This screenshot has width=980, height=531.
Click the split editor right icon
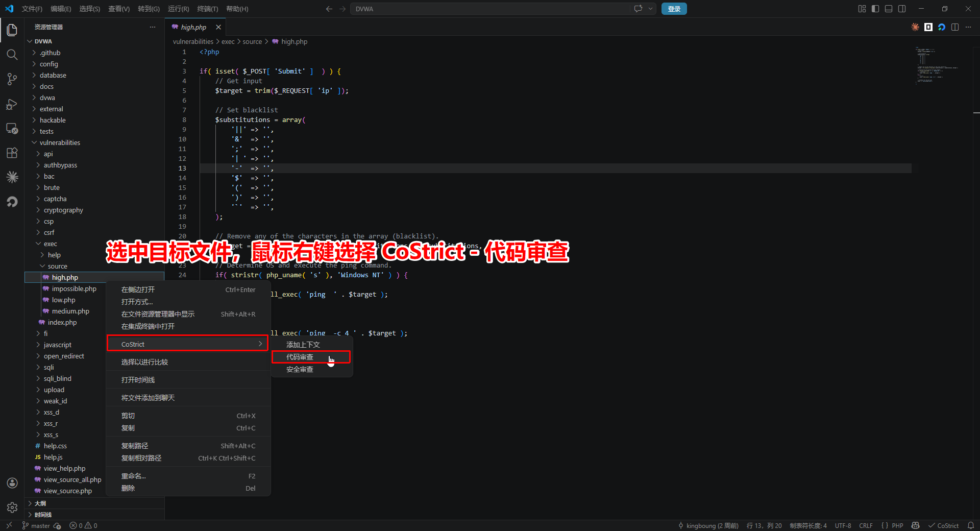(955, 27)
